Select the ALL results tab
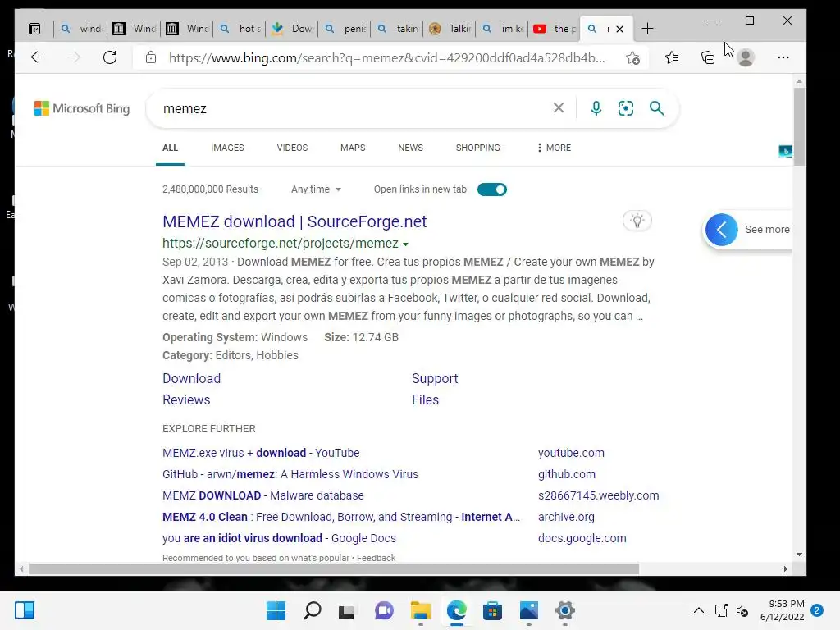The height and width of the screenshot is (630, 840). click(170, 148)
